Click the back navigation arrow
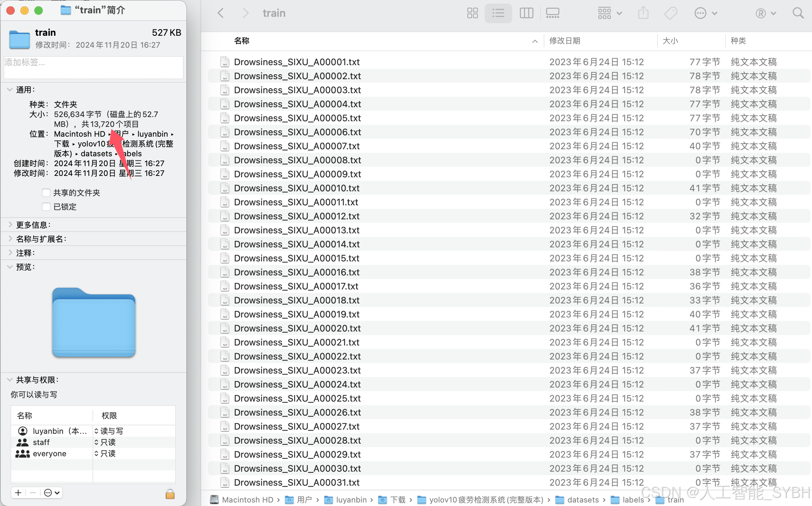 tap(221, 13)
